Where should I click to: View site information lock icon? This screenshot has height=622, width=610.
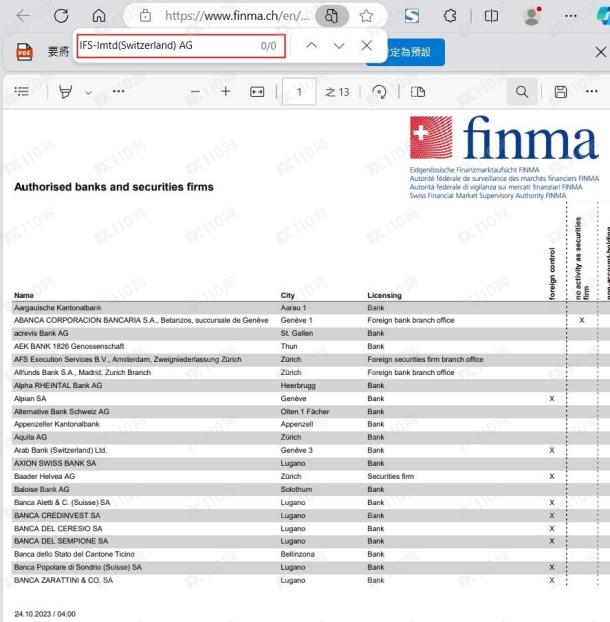tap(145, 16)
